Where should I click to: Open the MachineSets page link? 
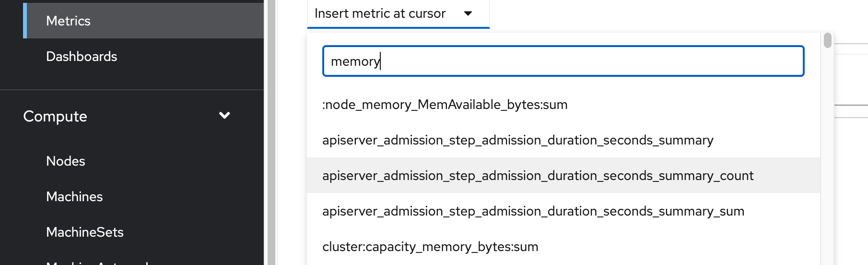(x=85, y=232)
